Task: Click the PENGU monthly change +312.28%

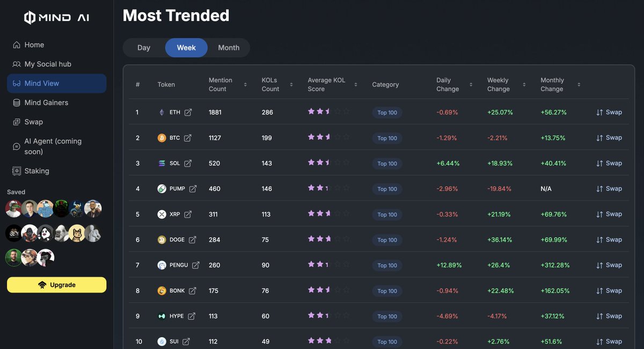Action: tap(555, 265)
